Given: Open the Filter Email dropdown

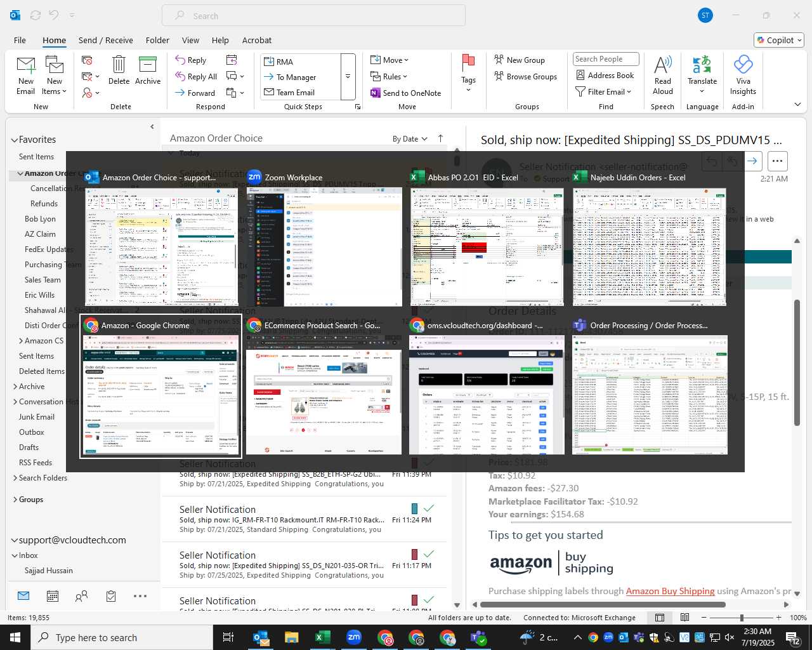Looking at the screenshot, I should tap(603, 92).
